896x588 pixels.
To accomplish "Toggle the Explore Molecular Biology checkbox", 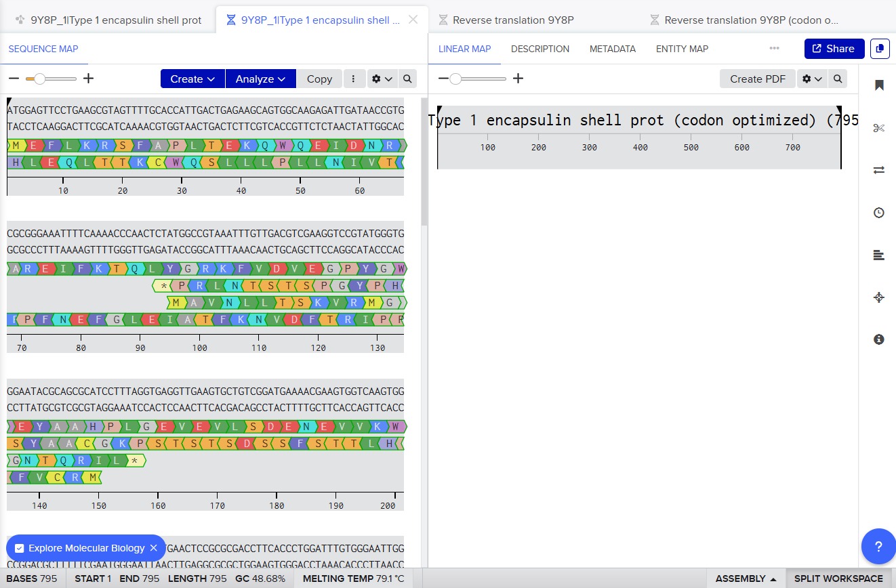I will (20, 548).
